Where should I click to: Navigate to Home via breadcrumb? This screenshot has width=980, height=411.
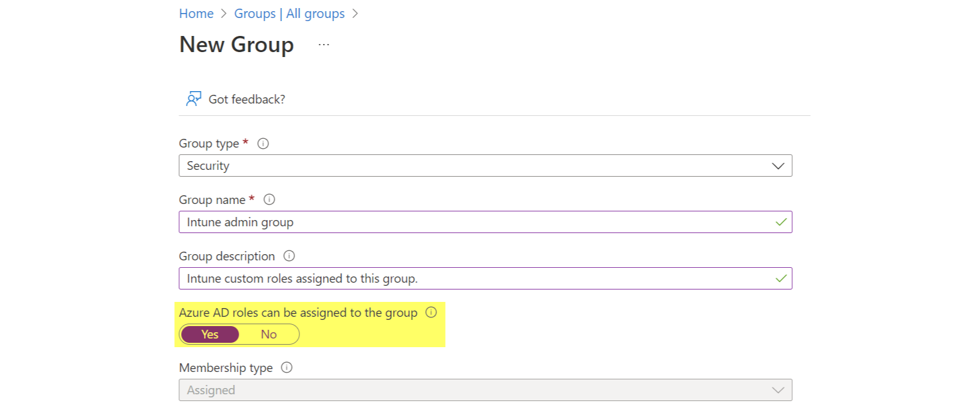(x=196, y=13)
